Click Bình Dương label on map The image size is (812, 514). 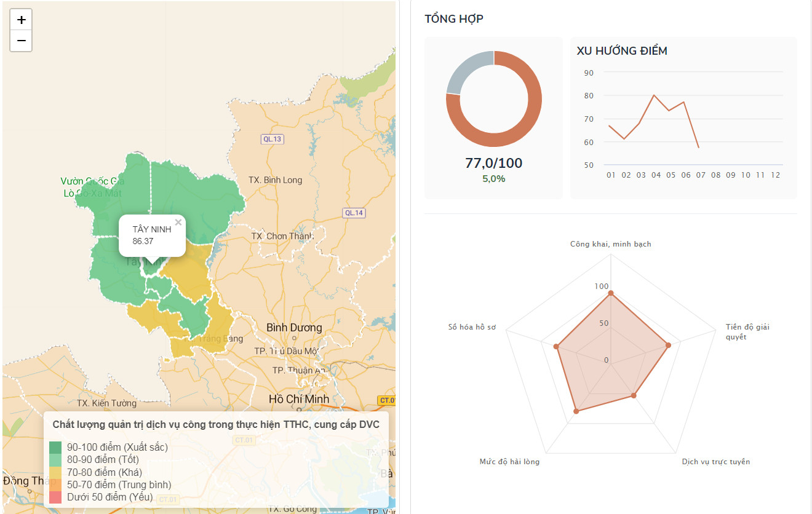click(294, 328)
